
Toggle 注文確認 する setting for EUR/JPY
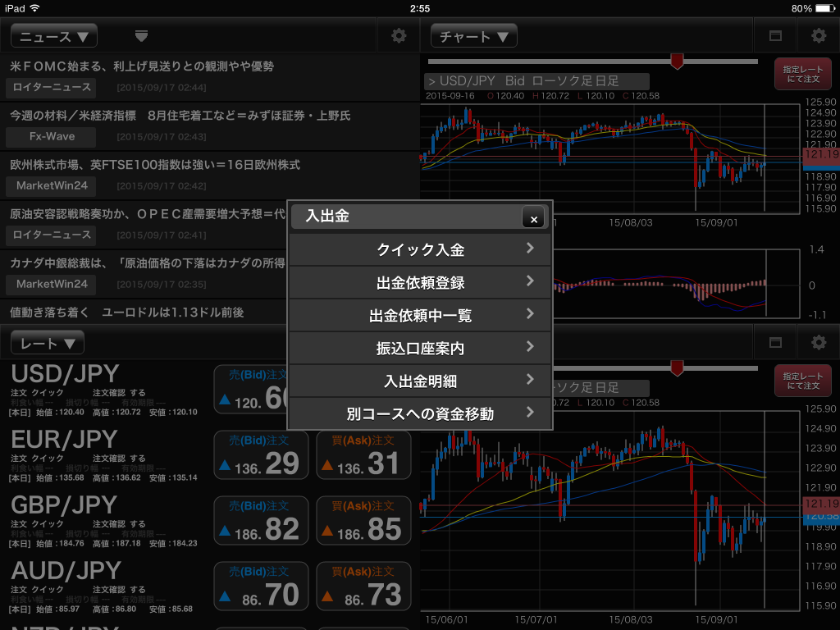(x=119, y=459)
